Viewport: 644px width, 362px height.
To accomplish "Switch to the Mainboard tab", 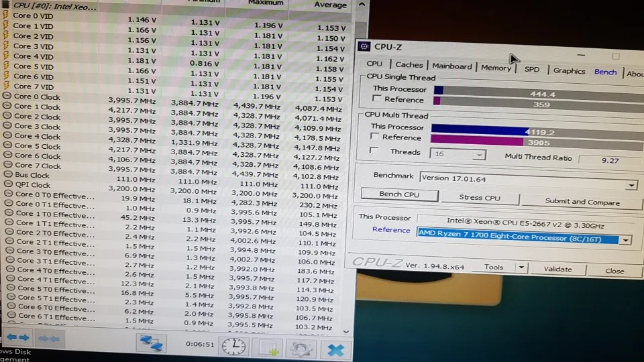I will pyautogui.click(x=451, y=66).
